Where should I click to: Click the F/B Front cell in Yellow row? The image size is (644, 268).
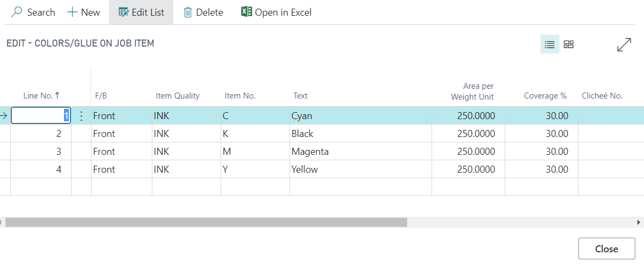tap(121, 169)
